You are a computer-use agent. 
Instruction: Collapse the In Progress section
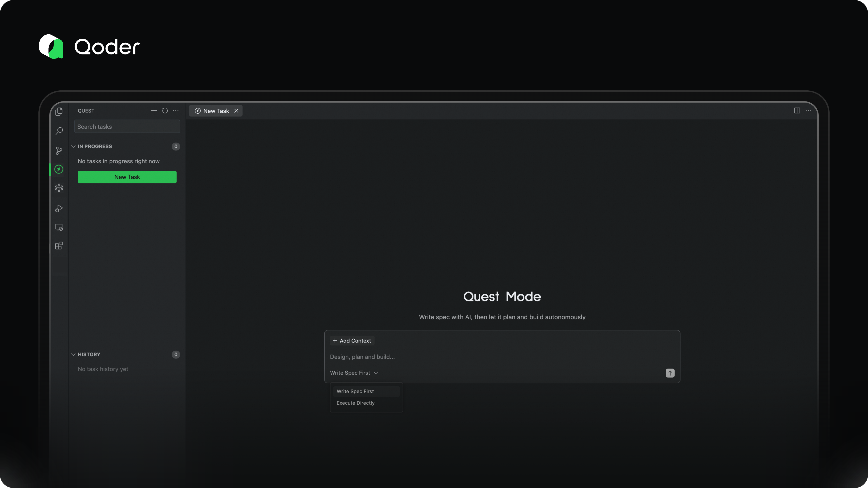pyautogui.click(x=73, y=146)
